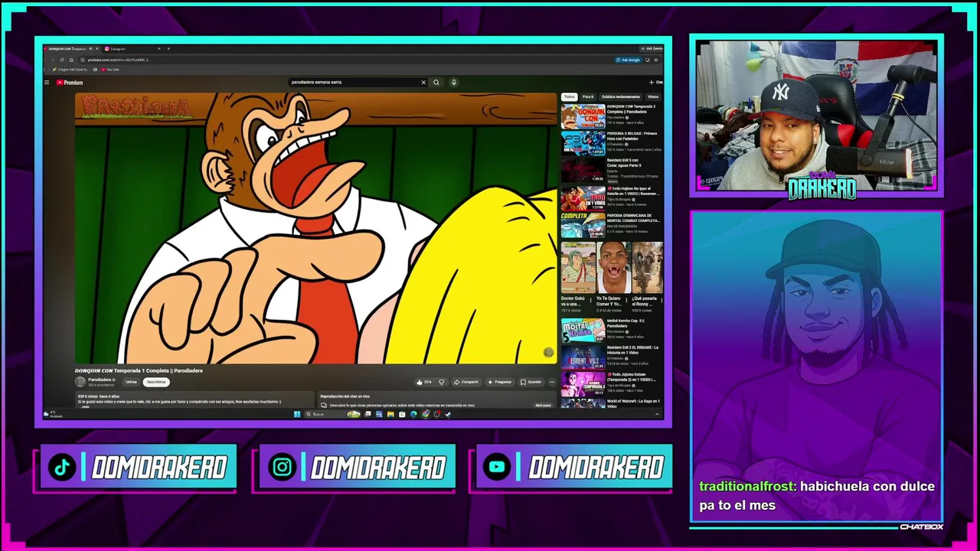The height and width of the screenshot is (551, 980).
Task: Open the Create (+ Crear) button
Action: point(656,83)
